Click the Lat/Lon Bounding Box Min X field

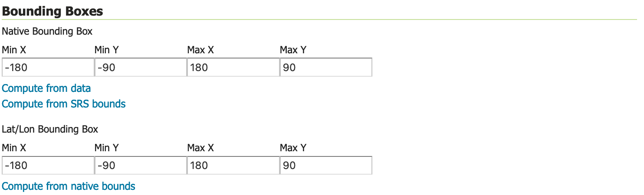pyautogui.click(x=48, y=166)
